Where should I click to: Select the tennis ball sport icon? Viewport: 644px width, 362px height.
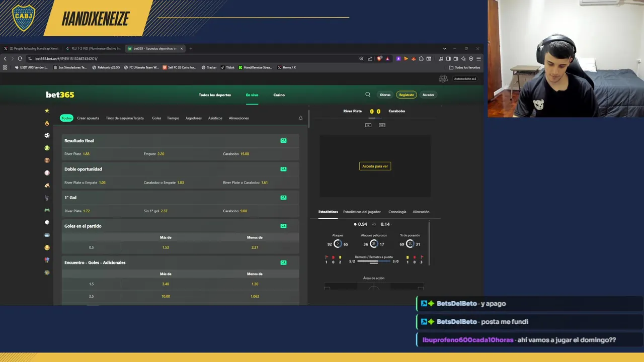point(47,148)
